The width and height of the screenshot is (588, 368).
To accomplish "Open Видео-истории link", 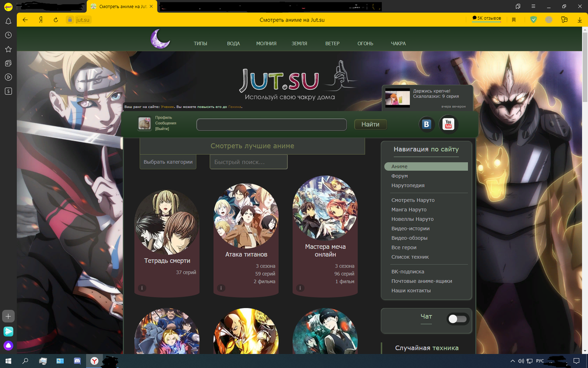I will tap(410, 229).
